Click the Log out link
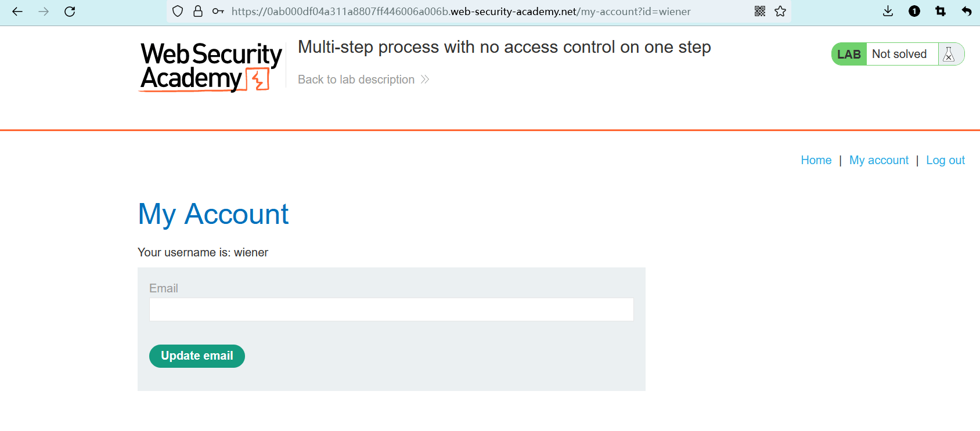980x431 pixels. coord(945,160)
